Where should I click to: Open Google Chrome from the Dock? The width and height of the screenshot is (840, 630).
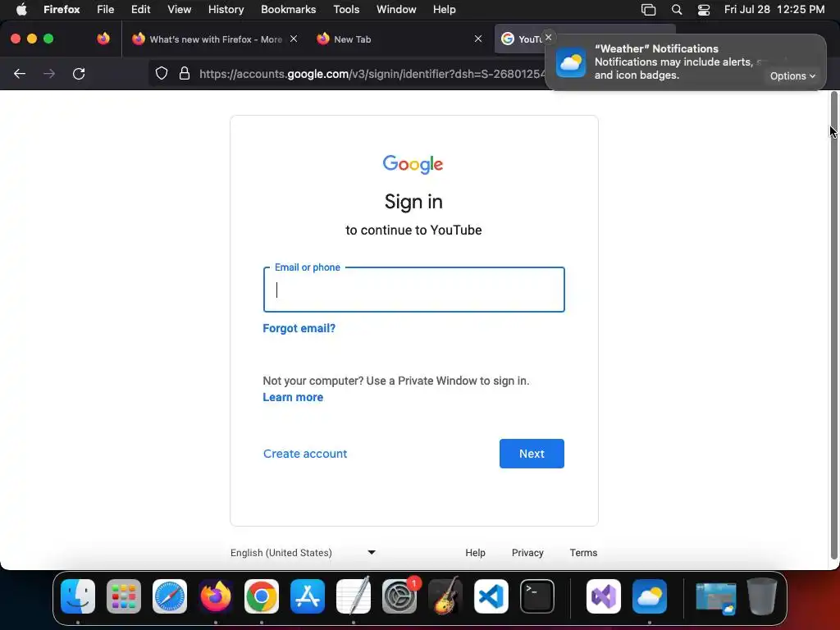click(262, 596)
